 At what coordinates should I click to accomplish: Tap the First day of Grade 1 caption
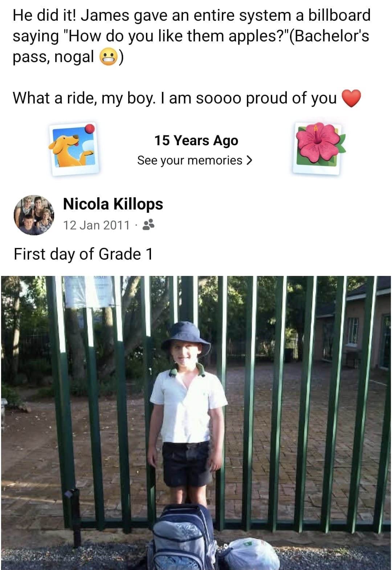(x=83, y=254)
